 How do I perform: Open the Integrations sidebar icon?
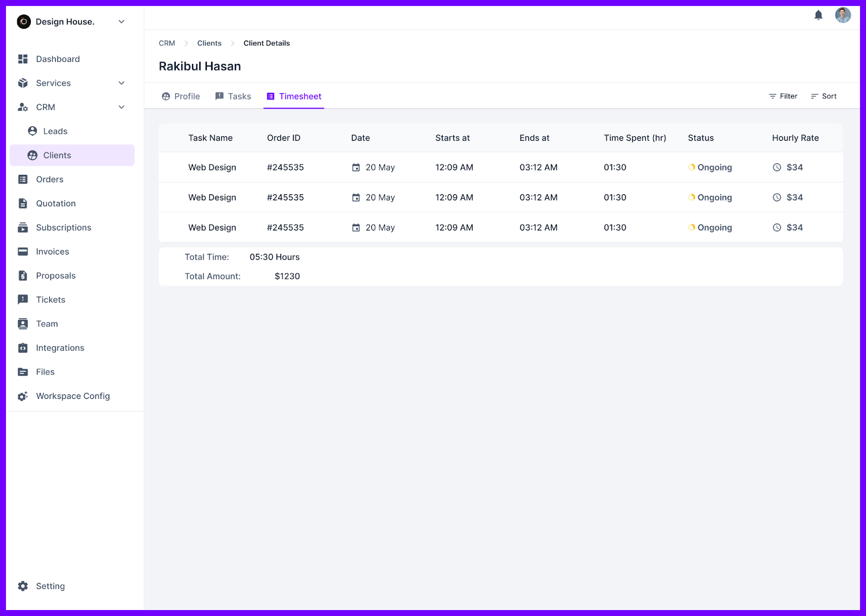click(x=22, y=348)
